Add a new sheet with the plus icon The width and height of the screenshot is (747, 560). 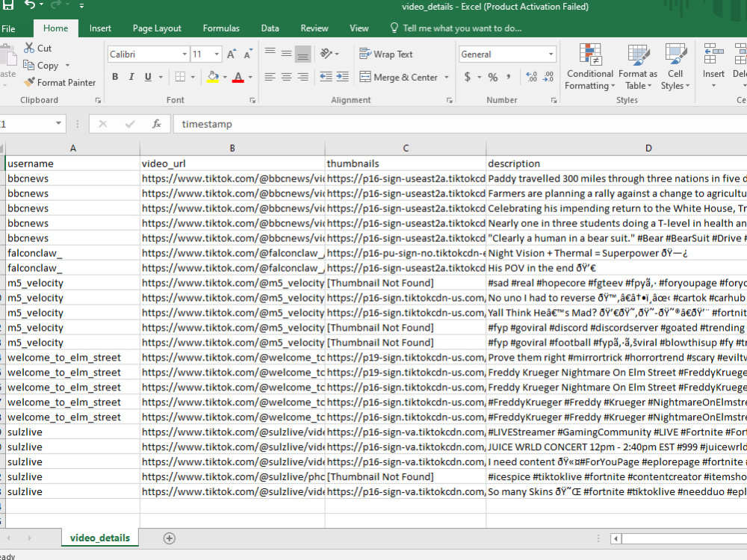(x=169, y=538)
